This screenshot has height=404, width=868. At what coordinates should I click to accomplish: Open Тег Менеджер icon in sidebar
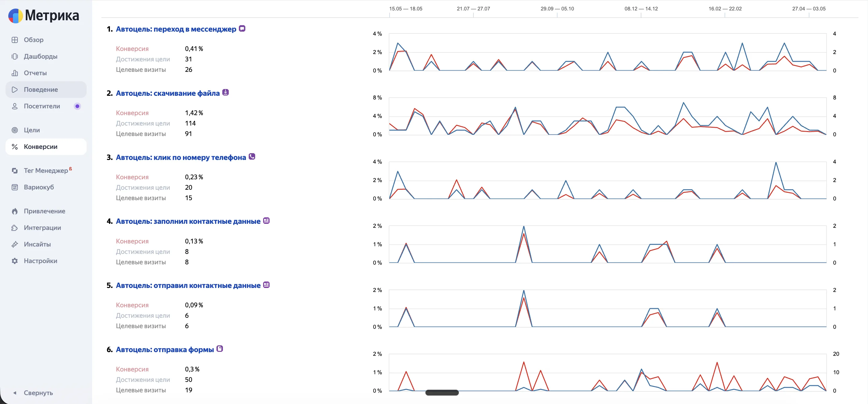(x=15, y=170)
